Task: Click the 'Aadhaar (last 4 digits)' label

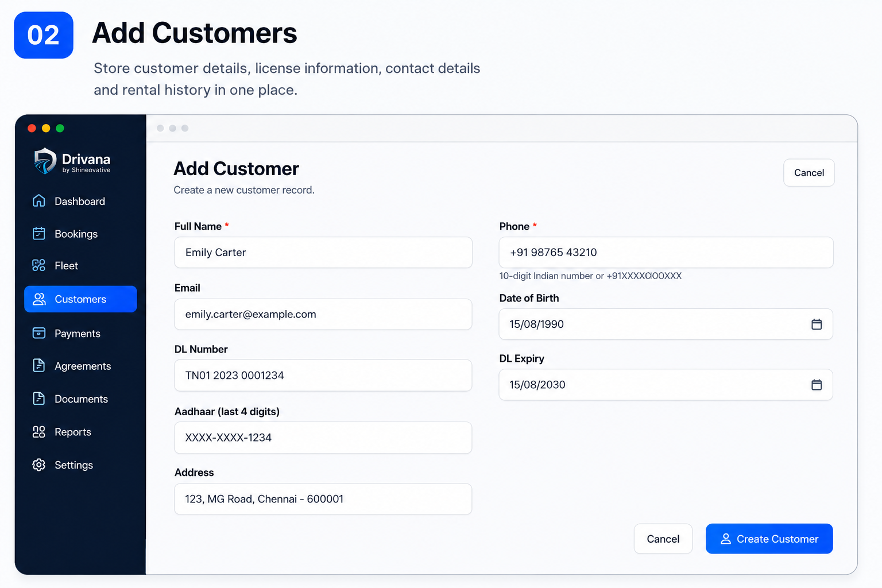Action: point(227,412)
